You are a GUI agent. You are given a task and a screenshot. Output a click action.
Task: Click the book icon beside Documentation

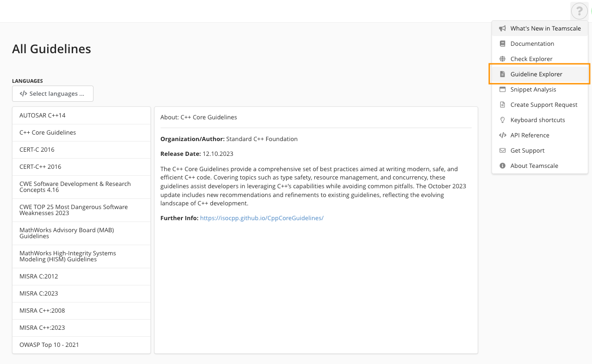pos(502,43)
